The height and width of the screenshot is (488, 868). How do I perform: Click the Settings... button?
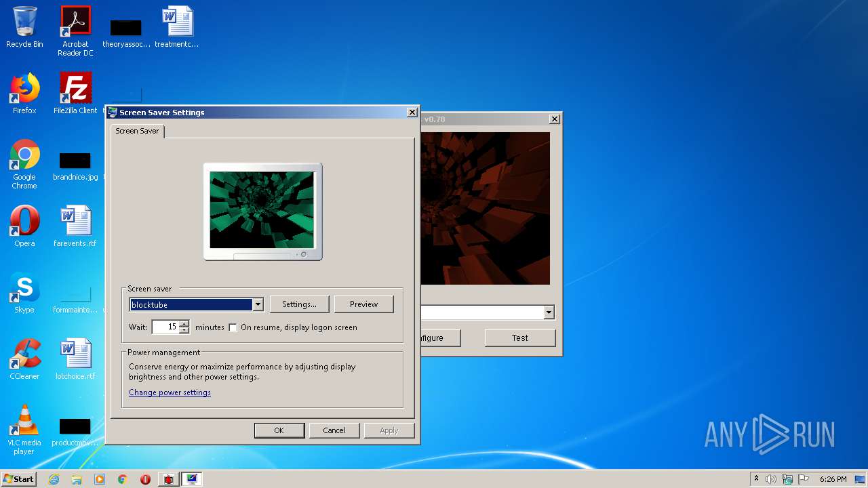coord(299,304)
